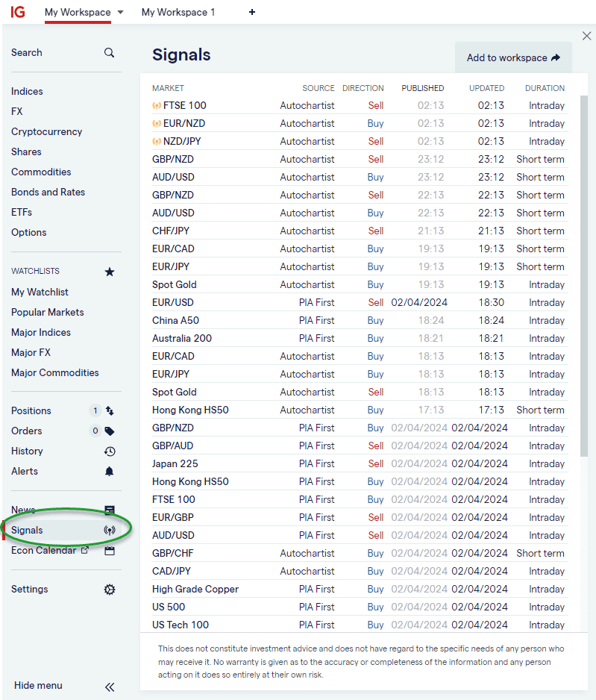Open the Positions menu item

pyautogui.click(x=31, y=410)
